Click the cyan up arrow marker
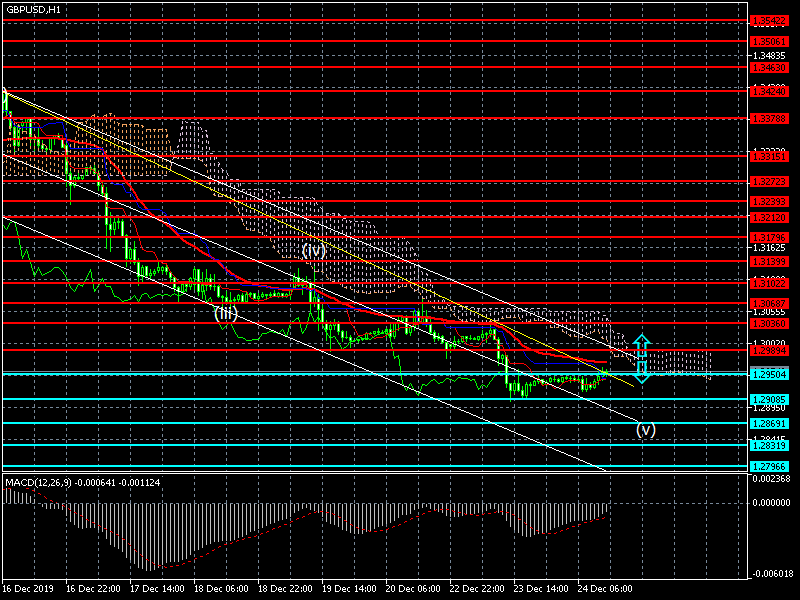This screenshot has width=800, height=600. pos(643,343)
